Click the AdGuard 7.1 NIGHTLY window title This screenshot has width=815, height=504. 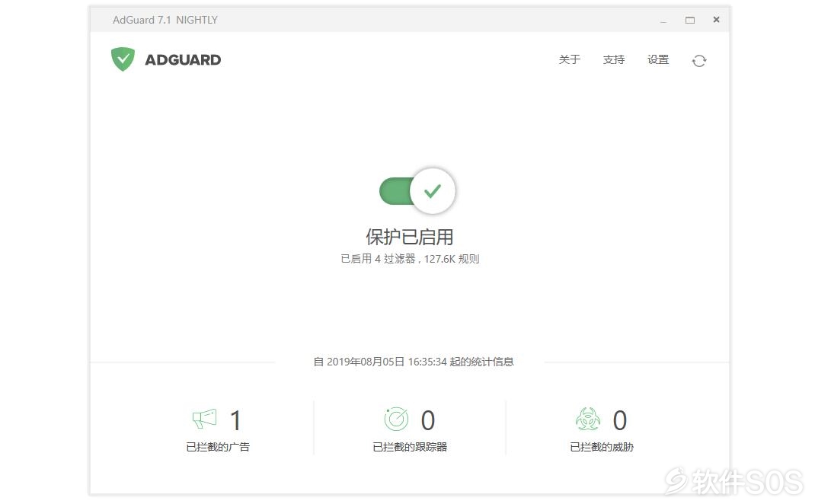(165, 20)
